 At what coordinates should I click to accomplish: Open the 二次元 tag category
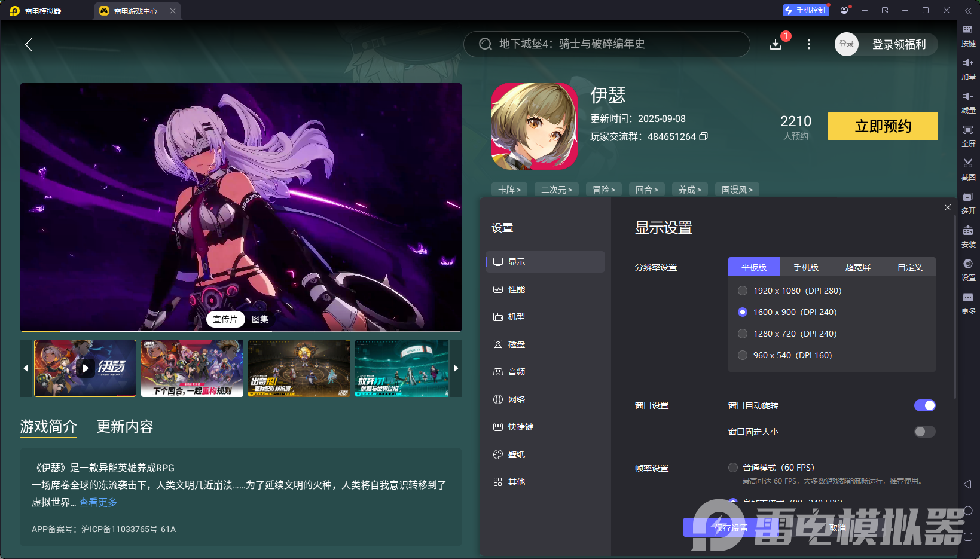557,190
